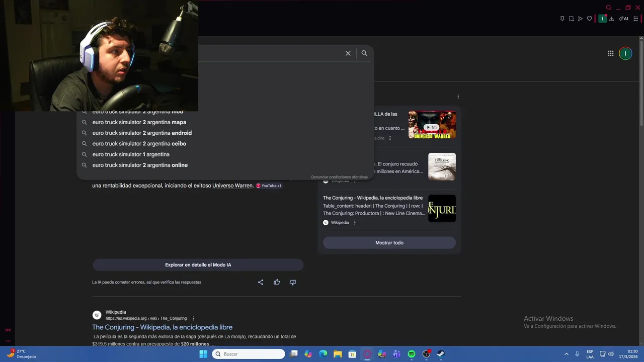Click the GX corner icon in the Opera sidebar

(8, 330)
